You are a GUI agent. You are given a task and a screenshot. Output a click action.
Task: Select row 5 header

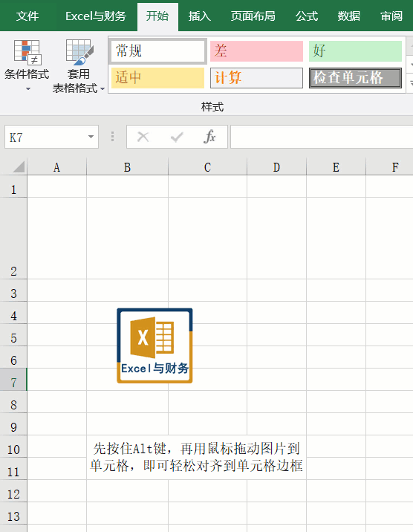13,334
